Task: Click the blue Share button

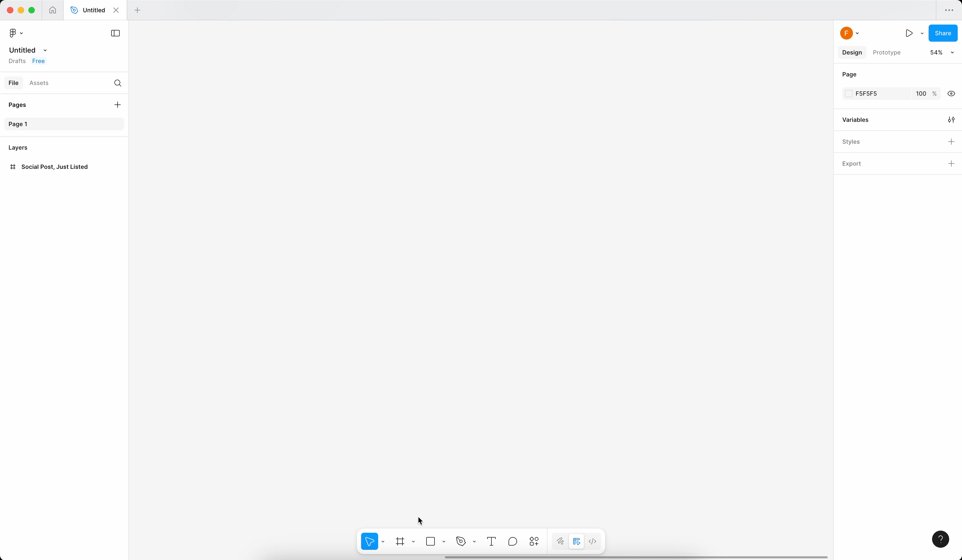Action: click(x=942, y=33)
